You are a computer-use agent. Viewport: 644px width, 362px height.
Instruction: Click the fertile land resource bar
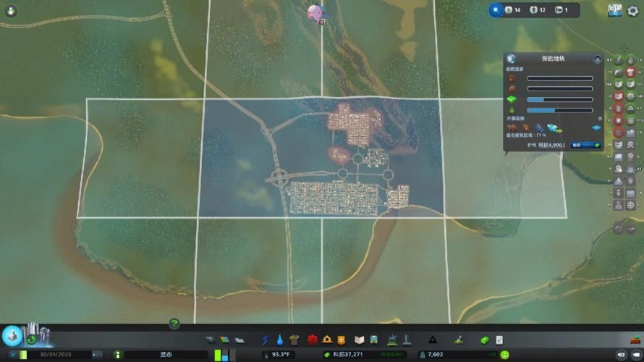coord(560,100)
